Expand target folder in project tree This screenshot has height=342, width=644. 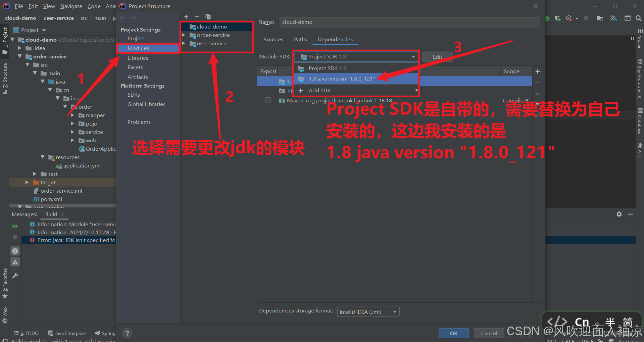pyautogui.click(x=27, y=182)
